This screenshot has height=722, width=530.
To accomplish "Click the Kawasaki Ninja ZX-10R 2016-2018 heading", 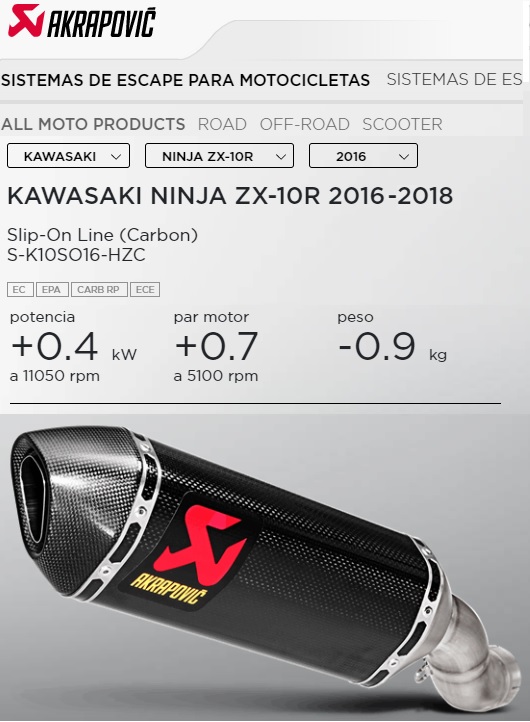I will [x=230, y=196].
